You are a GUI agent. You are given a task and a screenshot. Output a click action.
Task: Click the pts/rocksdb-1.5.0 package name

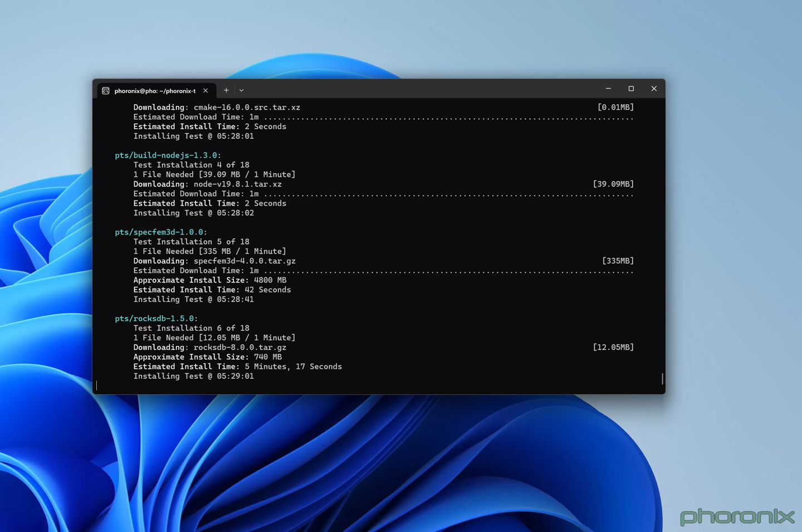tap(155, 318)
